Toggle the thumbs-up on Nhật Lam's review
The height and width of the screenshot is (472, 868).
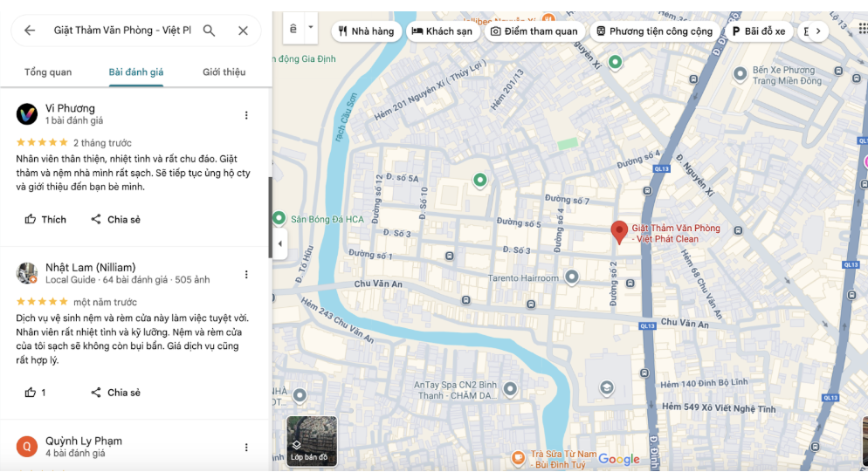tap(35, 393)
